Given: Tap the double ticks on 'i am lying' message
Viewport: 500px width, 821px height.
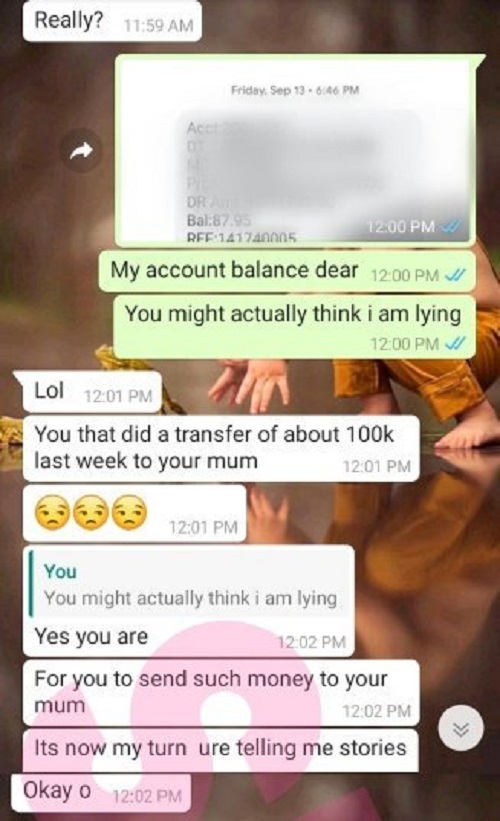Looking at the screenshot, I should pos(453,344).
